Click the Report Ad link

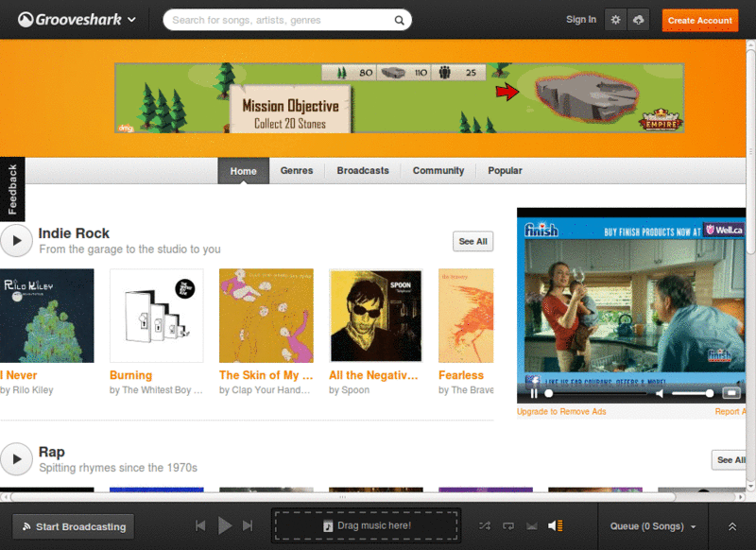[730, 412]
